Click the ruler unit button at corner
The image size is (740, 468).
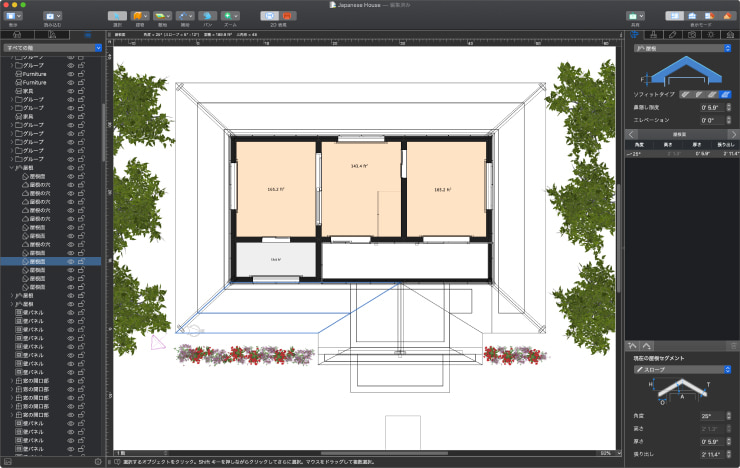coord(109,42)
